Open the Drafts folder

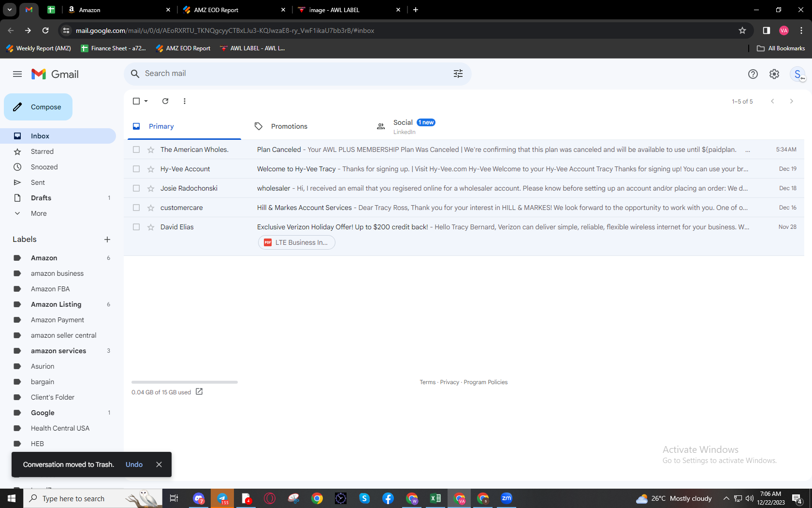click(x=58, y=198)
